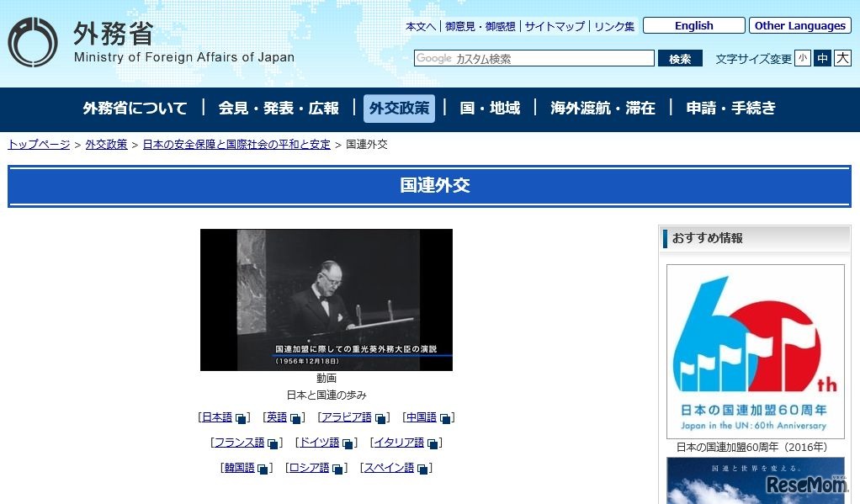
Task: Select the small 小 text size option
Action: pyautogui.click(x=804, y=58)
